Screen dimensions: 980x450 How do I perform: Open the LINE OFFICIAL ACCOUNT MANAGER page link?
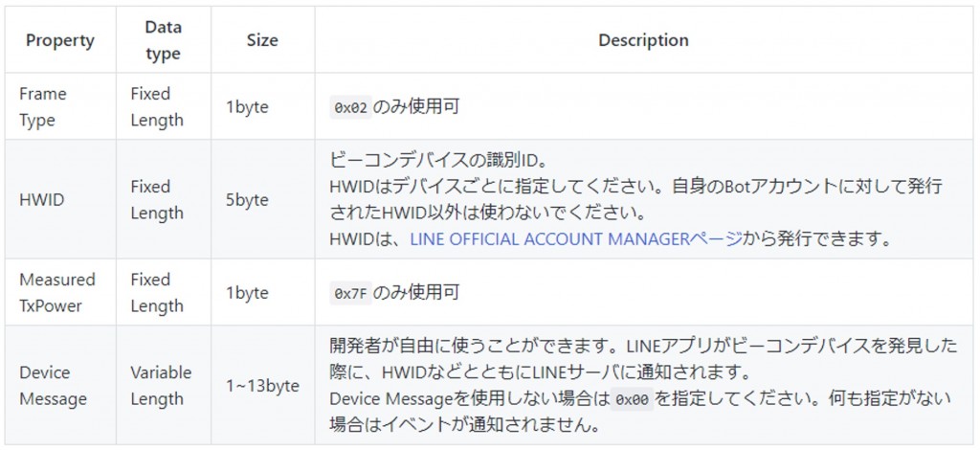coord(575,239)
